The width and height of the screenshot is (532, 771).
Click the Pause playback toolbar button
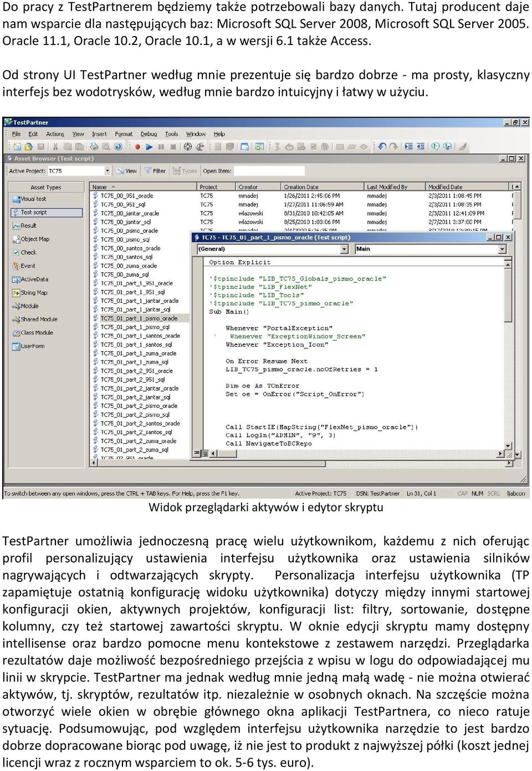(x=161, y=147)
